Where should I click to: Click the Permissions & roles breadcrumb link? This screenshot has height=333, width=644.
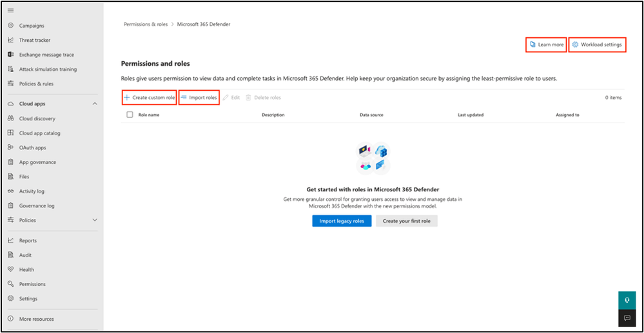(146, 24)
